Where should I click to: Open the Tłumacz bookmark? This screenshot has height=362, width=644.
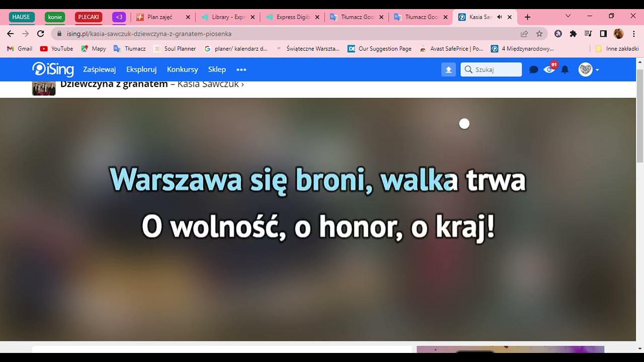pyautogui.click(x=130, y=49)
